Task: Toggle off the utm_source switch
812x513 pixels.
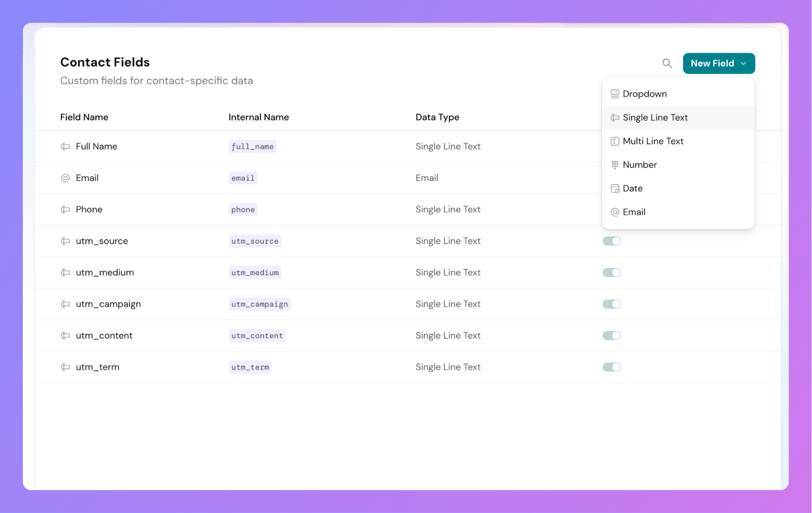Action: point(611,241)
